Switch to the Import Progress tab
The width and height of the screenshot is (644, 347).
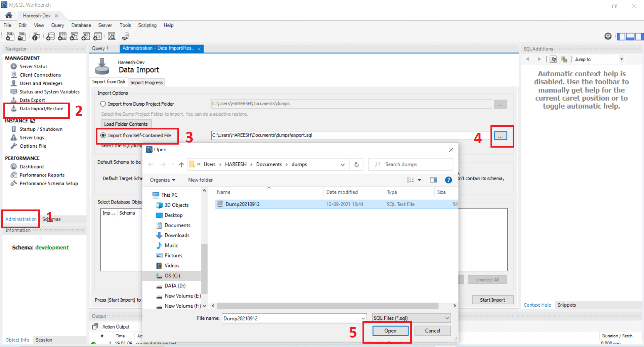point(146,82)
